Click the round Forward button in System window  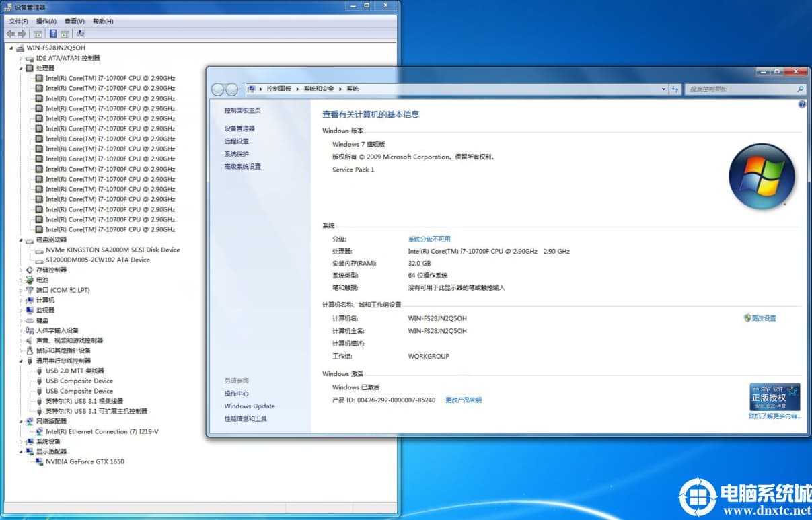(232, 89)
